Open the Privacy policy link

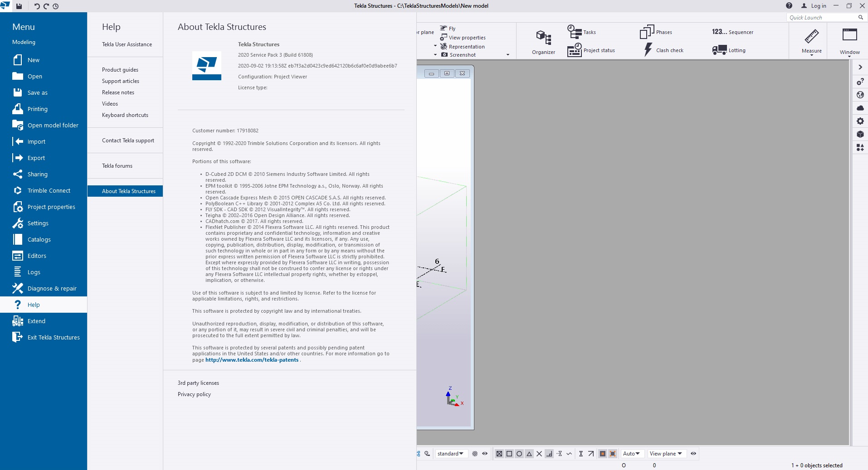coord(194,394)
